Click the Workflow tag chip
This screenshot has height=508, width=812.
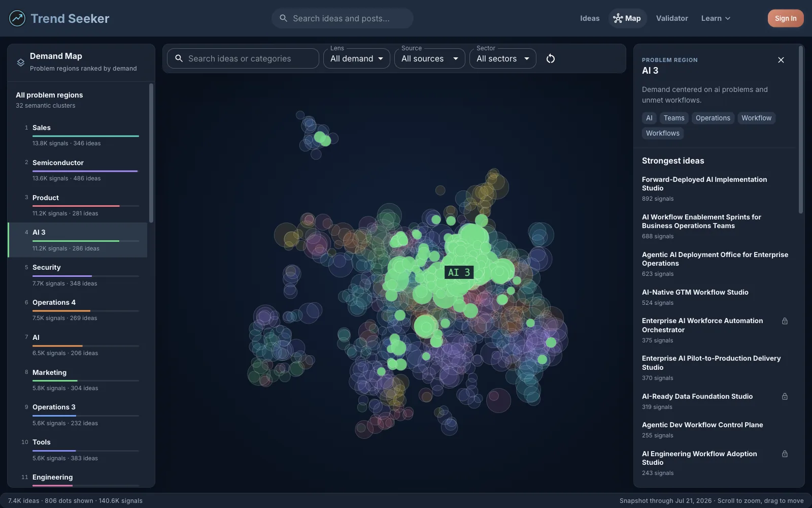(756, 118)
